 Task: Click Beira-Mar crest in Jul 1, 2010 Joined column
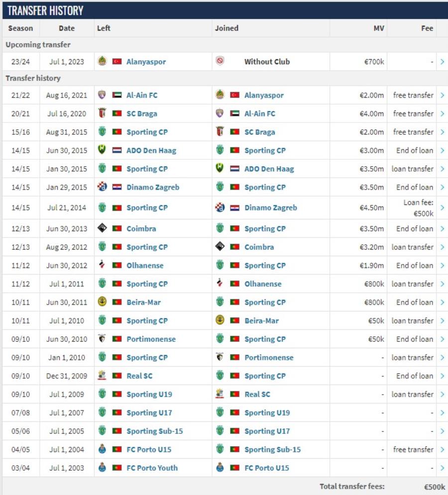pos(220,320)
